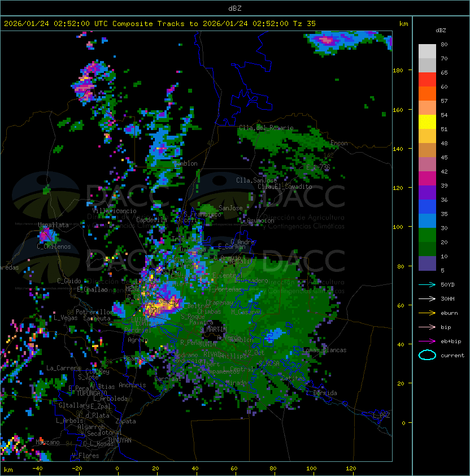Click the 'C_Chilenos' place label
This screenshot has height=476, width=470.
[54, 246]
